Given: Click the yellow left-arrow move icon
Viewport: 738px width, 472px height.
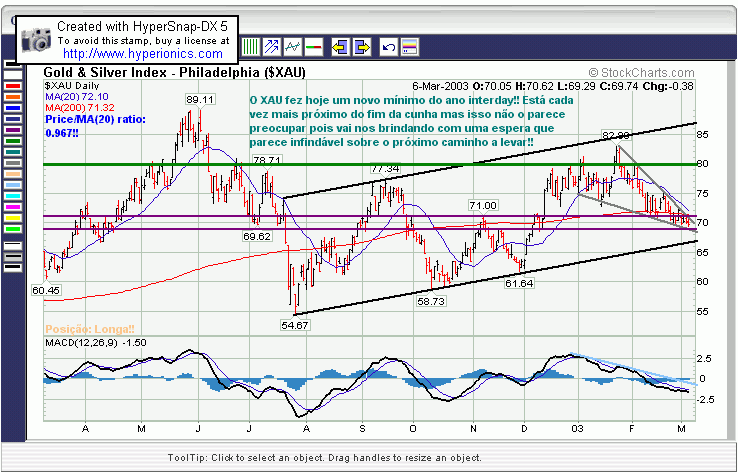Looking at the screenshot, I should [340, 47].
